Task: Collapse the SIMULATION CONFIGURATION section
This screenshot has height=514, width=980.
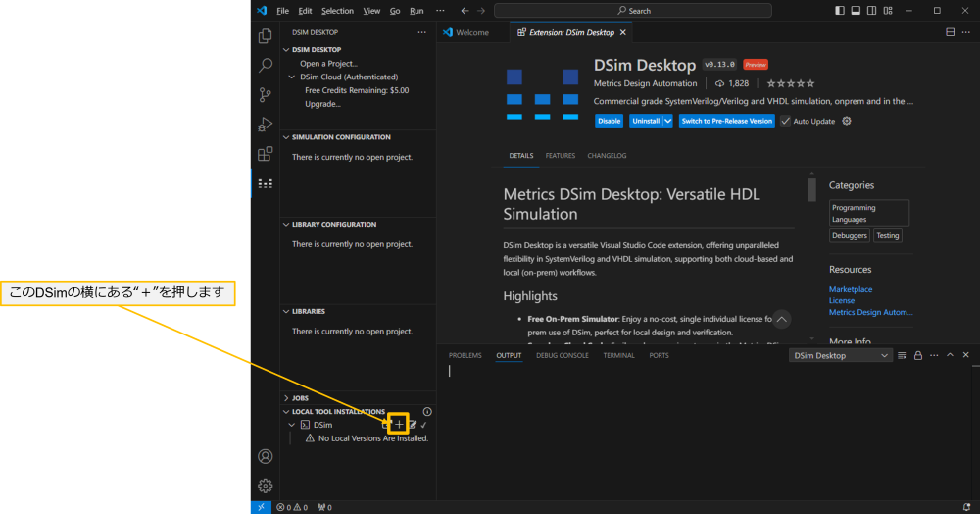Action: (286, 137)
